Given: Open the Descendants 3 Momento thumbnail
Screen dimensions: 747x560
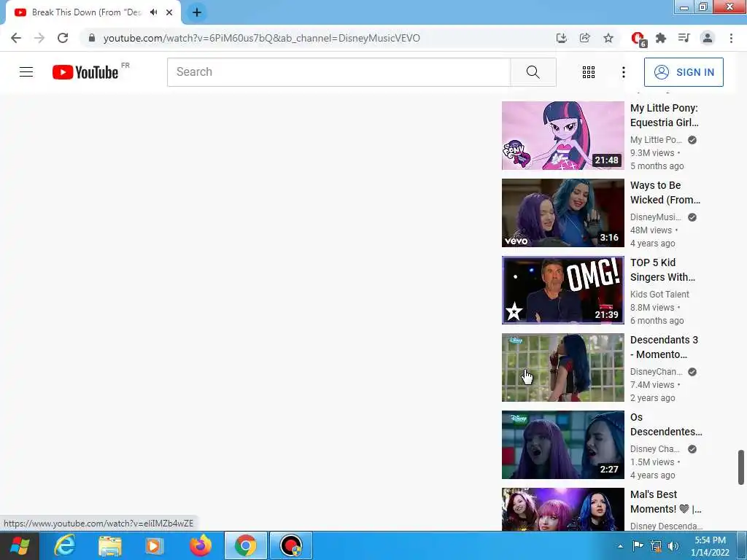Looking at the screenshot, I should 562,367.
